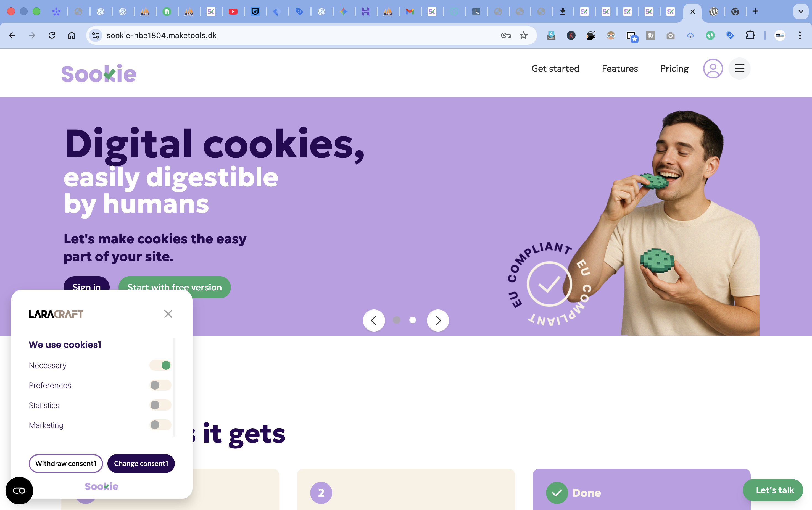Screen dimensions: 812x510
Task: Open the browser extensions puzzle icon
Action: point(750,35)
